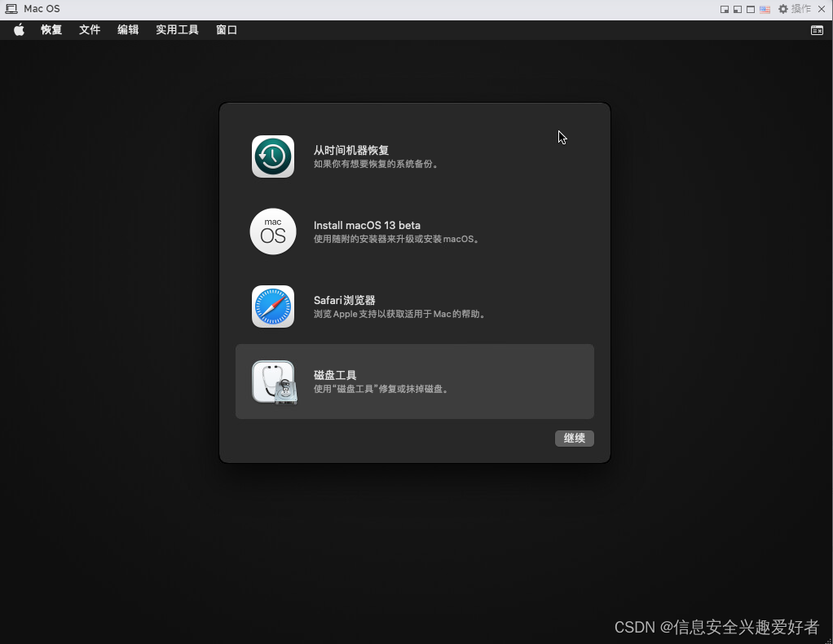Click description 使用"磁盘工具"修复或抹掉磁盘
833x644 pixels.
[x=381, y=389]
